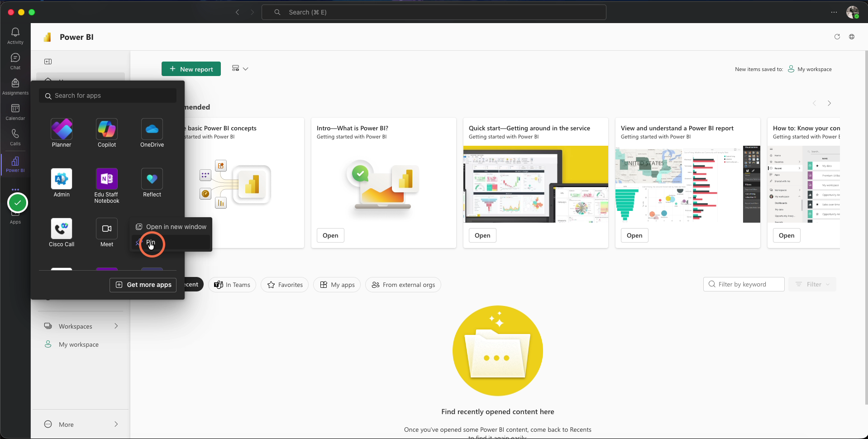Image resolution: width=868 pixels, height=439 pixels.
Task: Switch to From external orgs tab
Action: tap(403, 285)
